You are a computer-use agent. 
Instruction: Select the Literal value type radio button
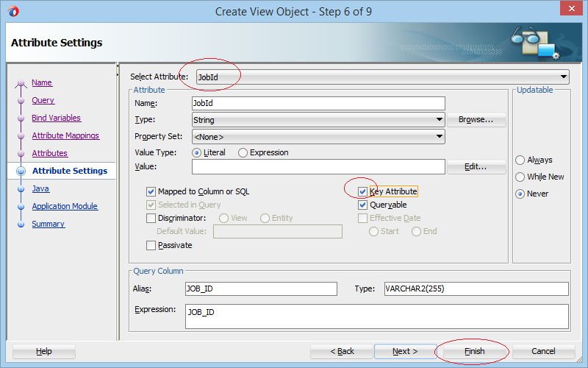196,153
